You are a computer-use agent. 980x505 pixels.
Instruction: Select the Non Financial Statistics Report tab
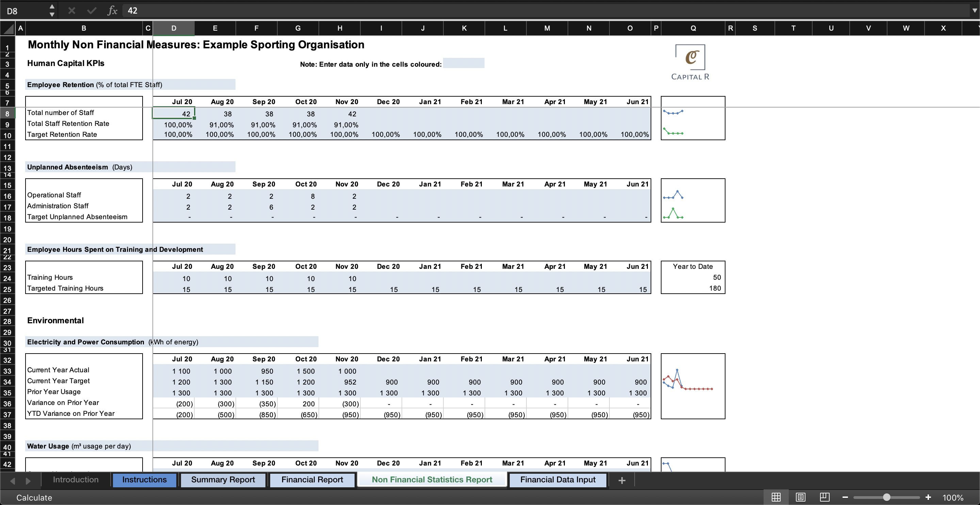(x=432, y=479)
